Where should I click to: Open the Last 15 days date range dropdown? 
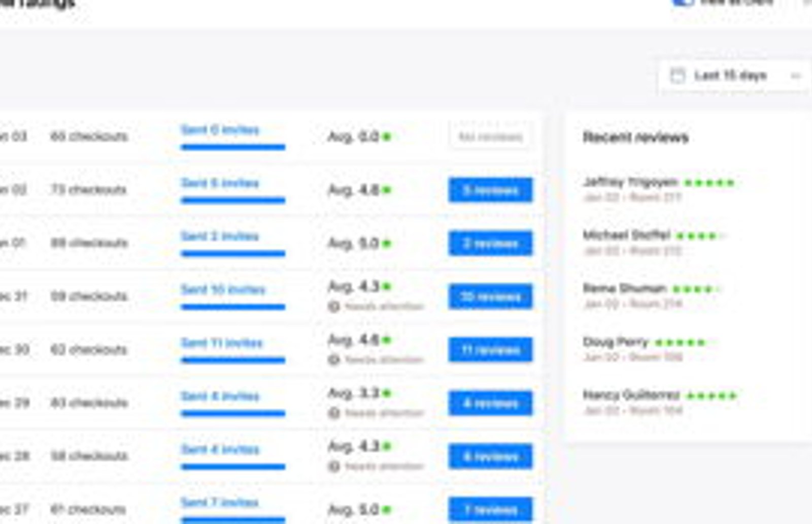734,76
